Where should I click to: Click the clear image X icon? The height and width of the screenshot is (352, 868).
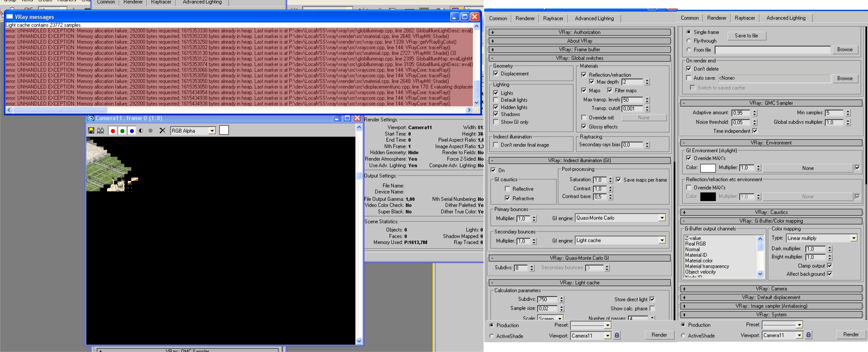pos(162,130)
